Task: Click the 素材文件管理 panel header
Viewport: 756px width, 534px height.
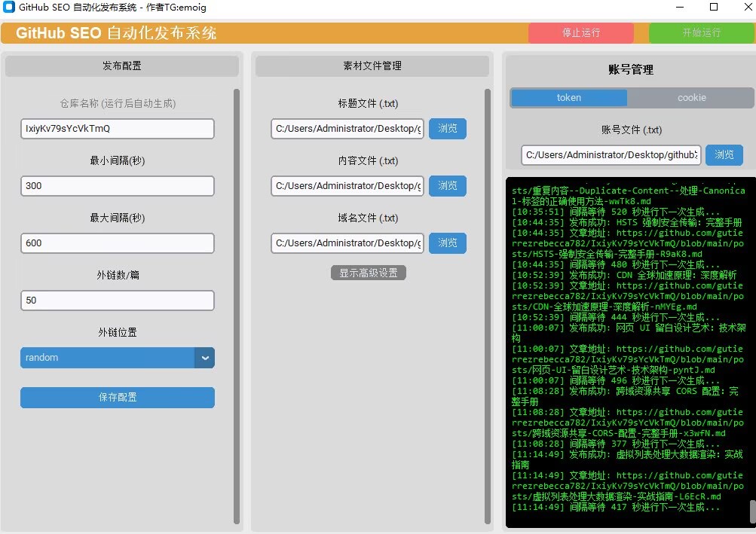Action: pyautogui.click(x=372, y=66)
